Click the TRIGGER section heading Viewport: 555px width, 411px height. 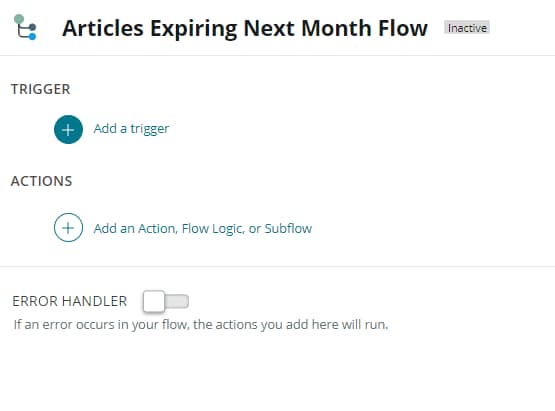[x=41, y=89]
